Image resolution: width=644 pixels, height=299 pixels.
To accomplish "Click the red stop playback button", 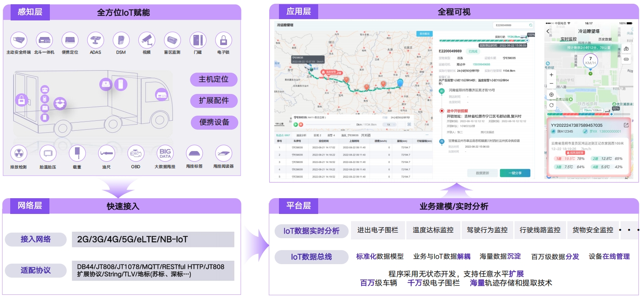I will tap(301, 125).
